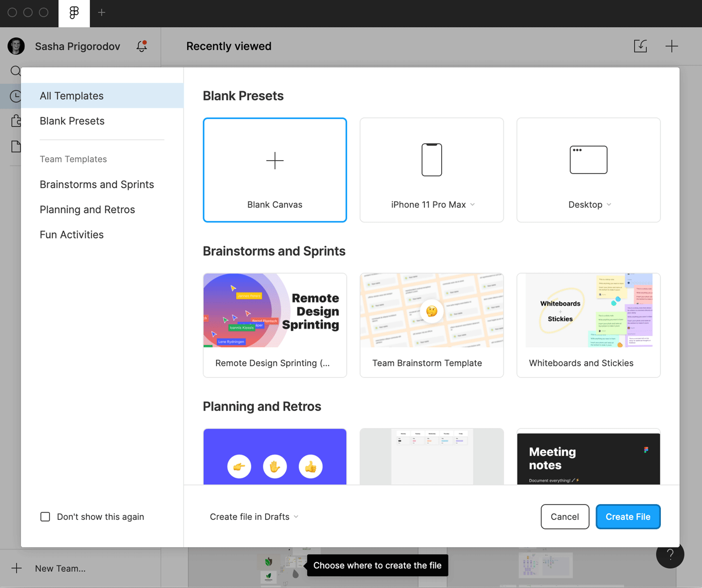Choose the Desktop preset card
The height and width of the screenshot is (588, 702).
pos(589,170)
